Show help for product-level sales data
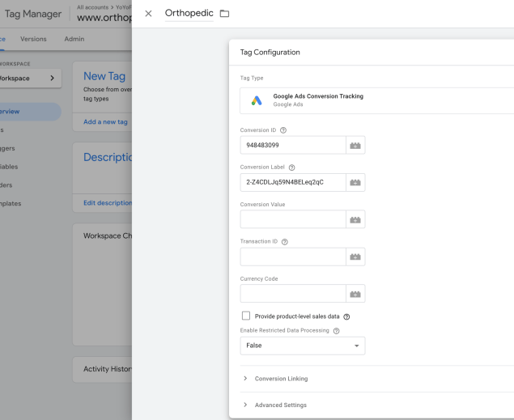The image size is (514, 420). point(346,316)
